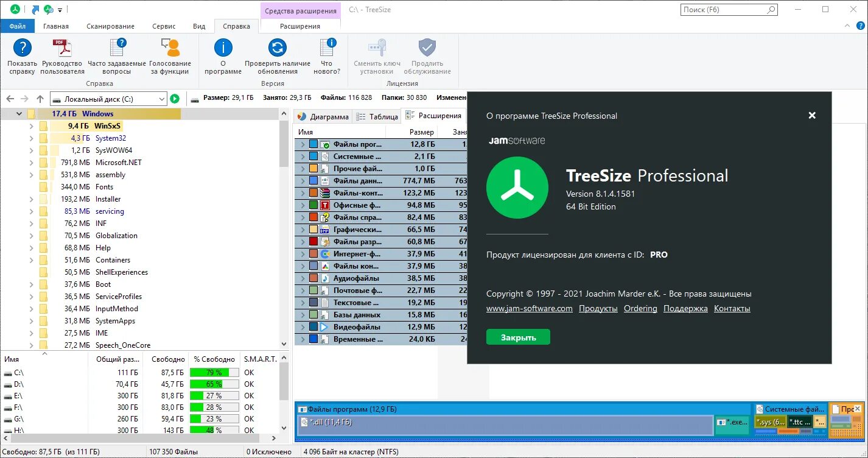Switch to the Сканирование ribbon tab

click(110, 26)
